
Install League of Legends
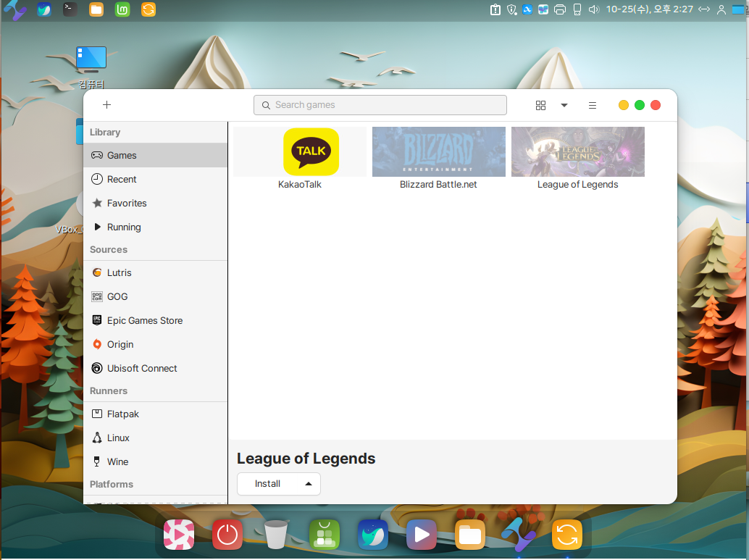(x=267, y=484)
